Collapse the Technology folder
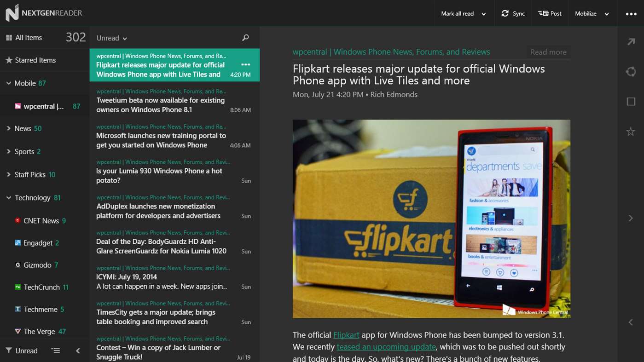The image size is (644, 362). coord(8,198)
